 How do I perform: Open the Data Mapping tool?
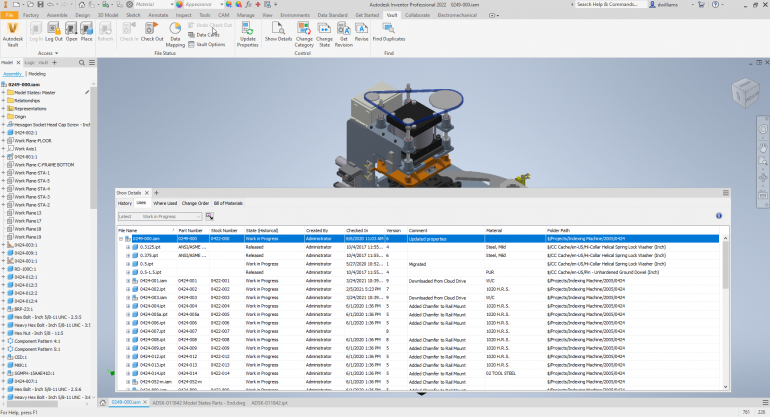point(175,34)
